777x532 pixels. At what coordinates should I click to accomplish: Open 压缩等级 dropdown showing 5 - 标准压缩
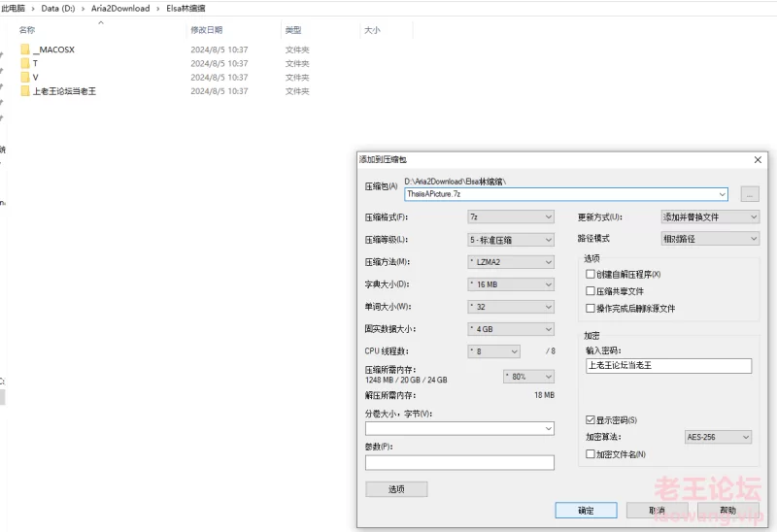tap(511, 240)
